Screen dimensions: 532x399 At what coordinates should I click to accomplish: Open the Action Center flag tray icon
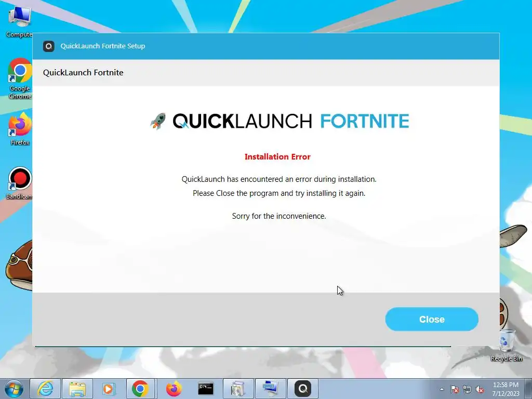[x=455, y=390]
